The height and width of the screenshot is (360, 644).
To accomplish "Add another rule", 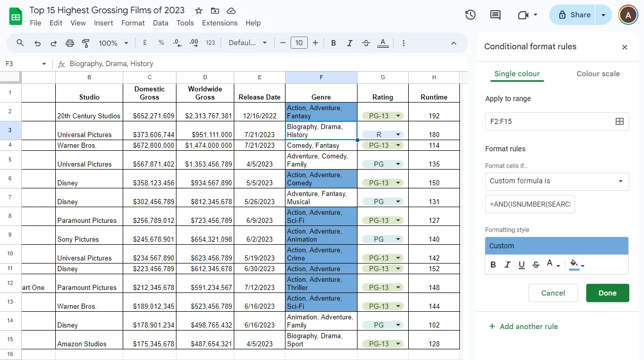I will [523, 326].
